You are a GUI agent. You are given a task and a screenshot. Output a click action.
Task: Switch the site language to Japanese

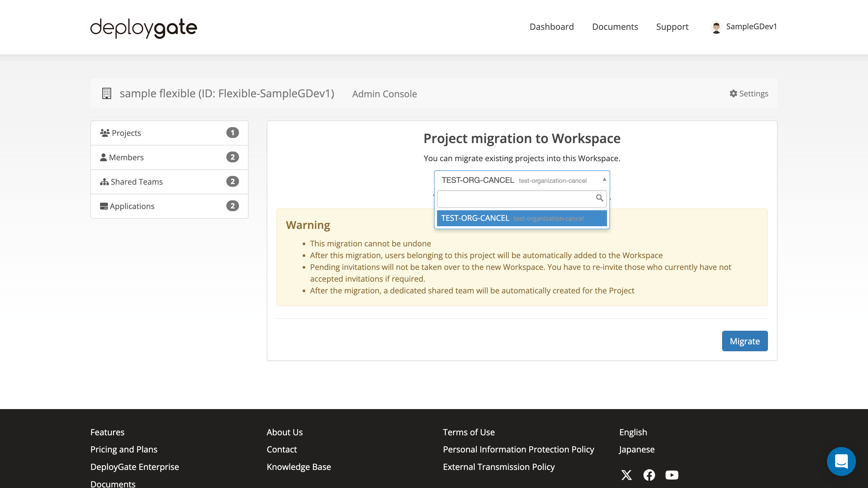636,449
